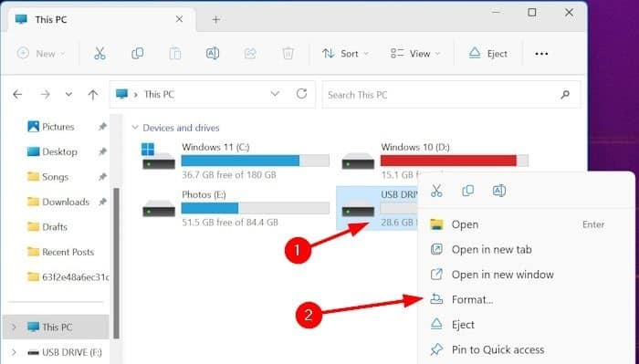This screenshot has width=639, height=364.
Task: Click "36.7 GB free of 180 GB" text
Action: click(228, 175)
